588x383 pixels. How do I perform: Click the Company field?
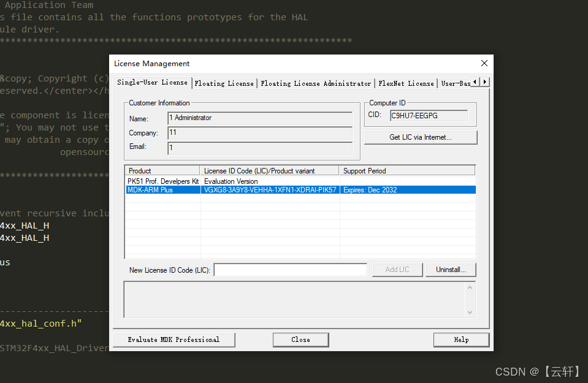260,132
